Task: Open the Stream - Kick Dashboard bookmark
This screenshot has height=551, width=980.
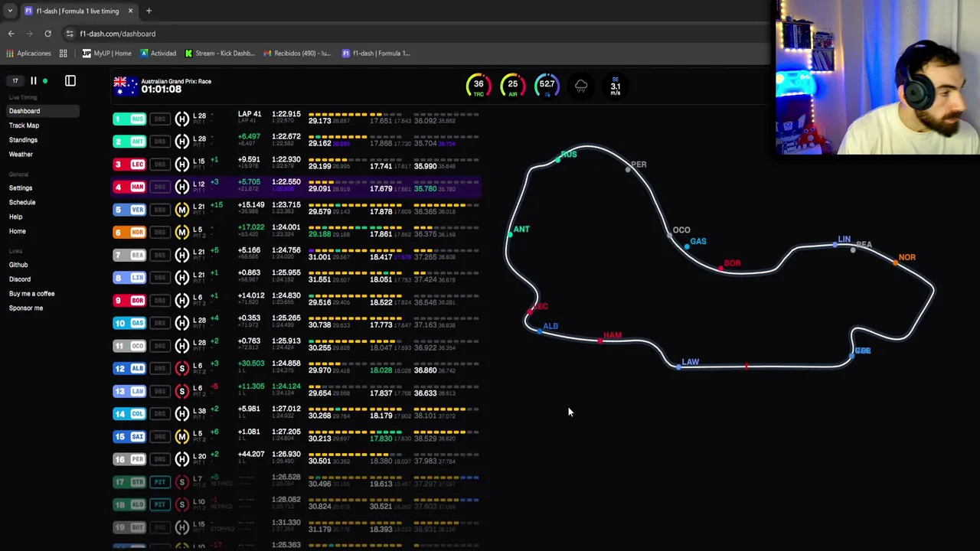Action: coord(219,54)
